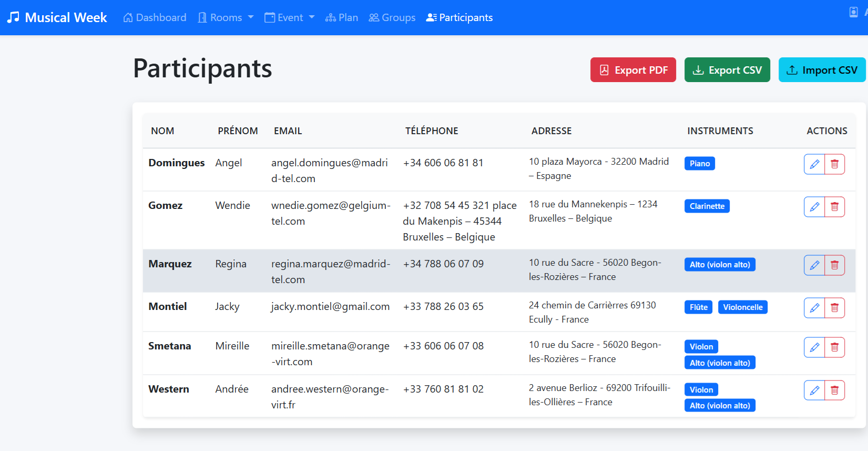Click the Musical Week logo
The image size is (868, 451).
[57, 17]
